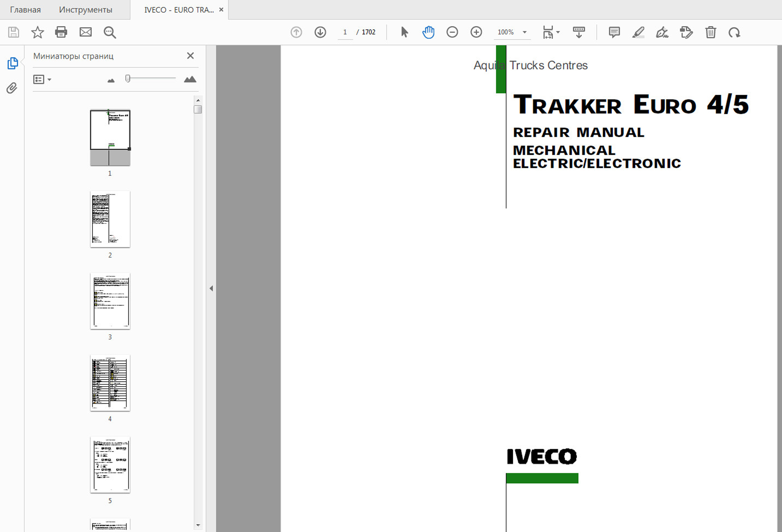This screenshot has height=532, width=782.
Task: Zoom in with plus button
Action: click(x=476, y=32)
